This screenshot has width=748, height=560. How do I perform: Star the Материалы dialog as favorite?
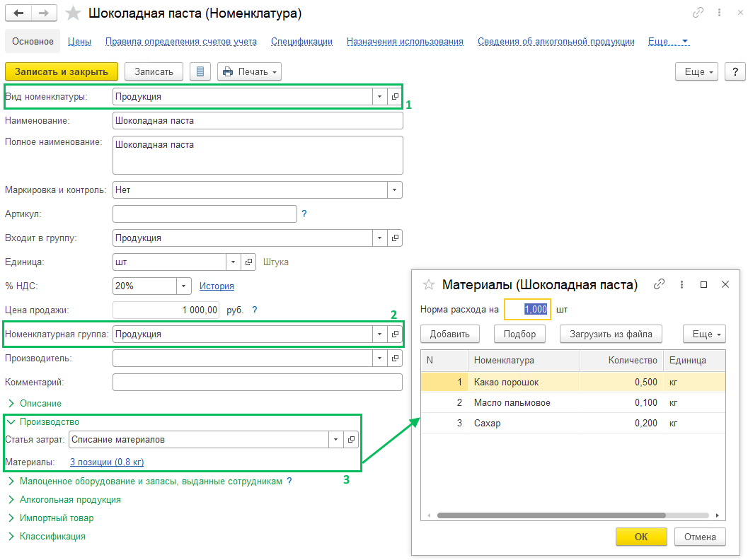click(428, 284)
